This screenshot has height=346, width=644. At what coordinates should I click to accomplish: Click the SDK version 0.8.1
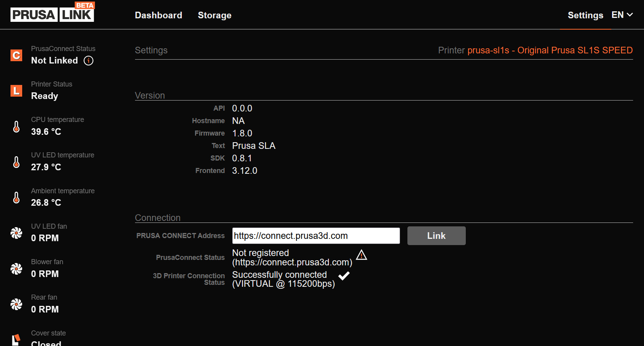pos(242,158)
